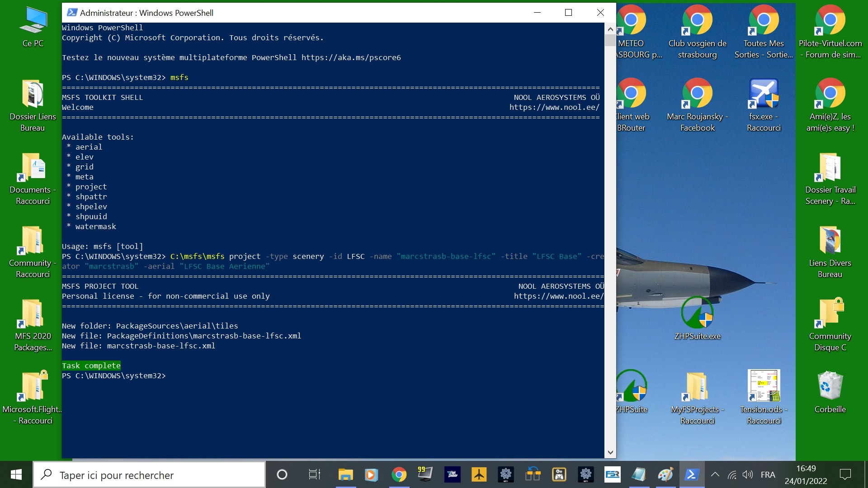The image size is (868, 488).
Task: Click PowerShell icon in taskbar
Action: point(692,474)
